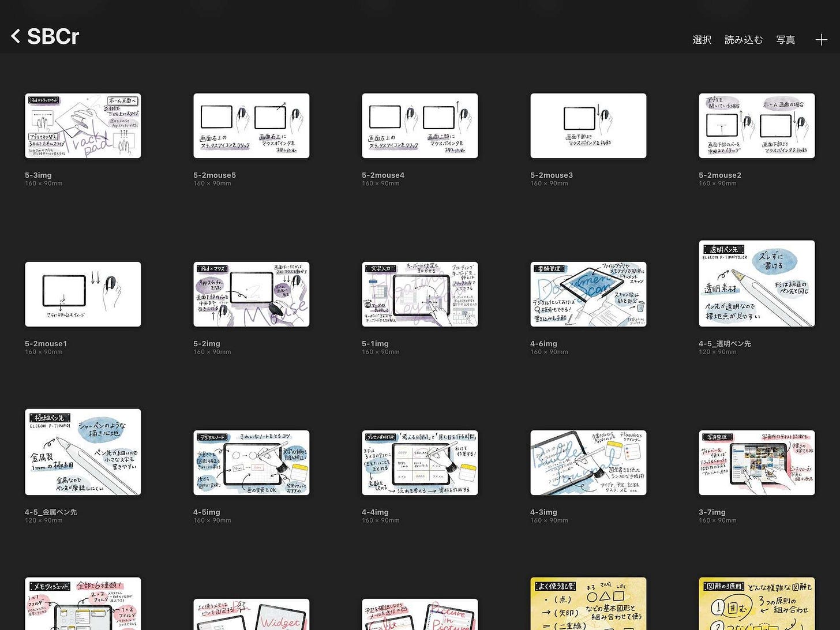Tap the 3-7img file name
Viewport: 840px width, 630px height.
[712, 512]
